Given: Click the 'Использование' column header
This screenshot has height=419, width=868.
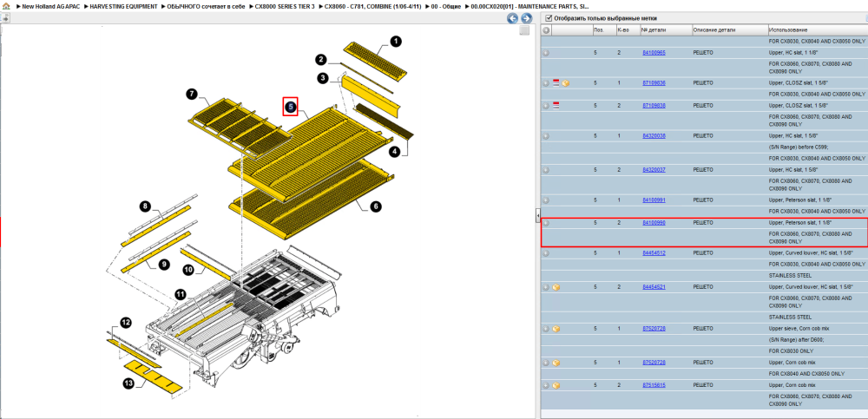Looking at the screenshot, I should [x=817, y=29].
